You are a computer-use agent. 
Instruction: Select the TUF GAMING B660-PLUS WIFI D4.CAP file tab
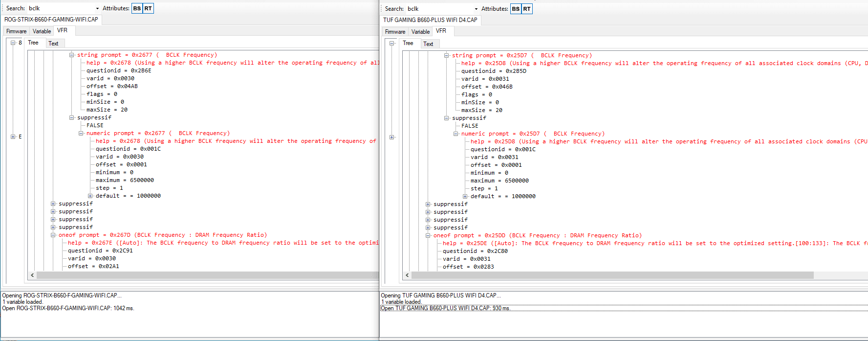pos(430,20)
